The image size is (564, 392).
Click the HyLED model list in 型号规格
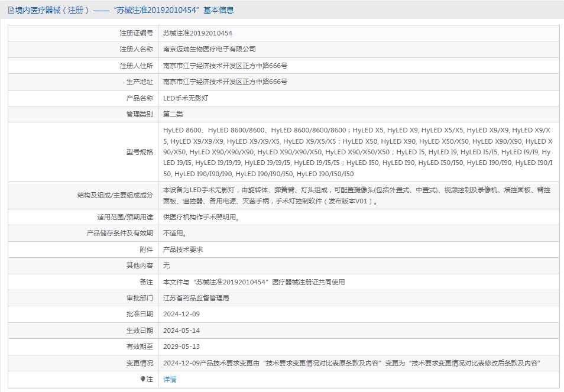tap(358, 152)
